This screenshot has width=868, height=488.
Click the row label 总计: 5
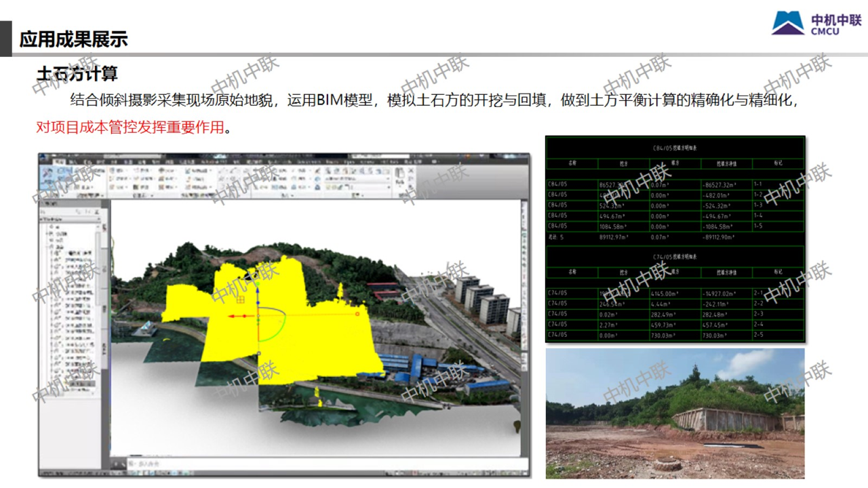[x=556, y=237]
